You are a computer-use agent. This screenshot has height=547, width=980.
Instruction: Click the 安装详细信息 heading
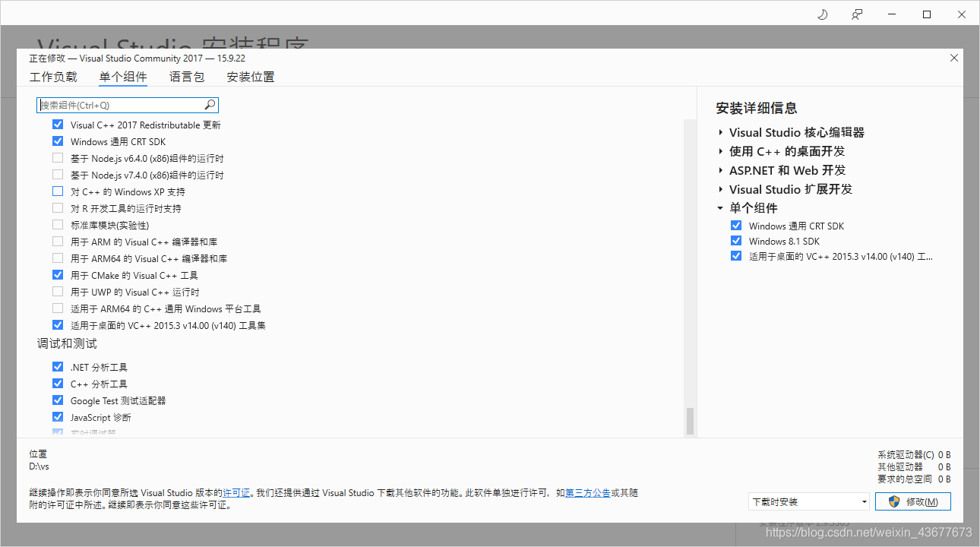click(x=757, y=108)
